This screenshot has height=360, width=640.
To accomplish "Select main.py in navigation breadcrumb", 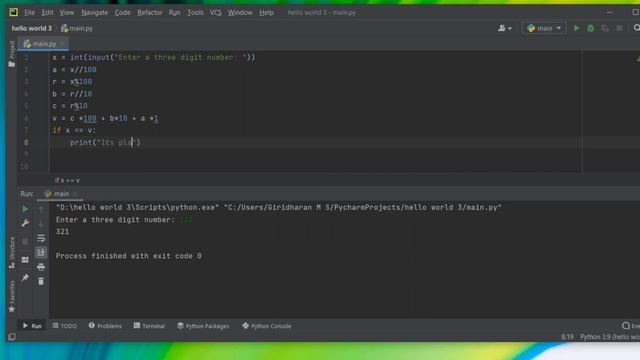I will [x=77, y=28].
